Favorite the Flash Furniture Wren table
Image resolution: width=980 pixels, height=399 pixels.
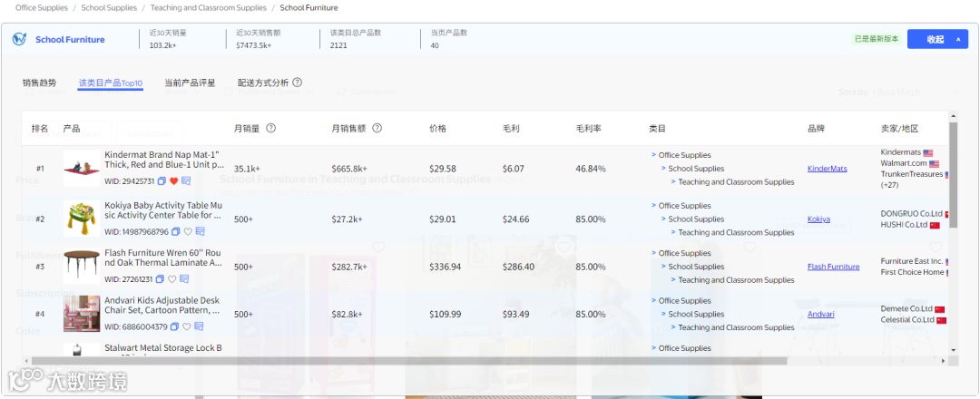(x=172, y=279)
